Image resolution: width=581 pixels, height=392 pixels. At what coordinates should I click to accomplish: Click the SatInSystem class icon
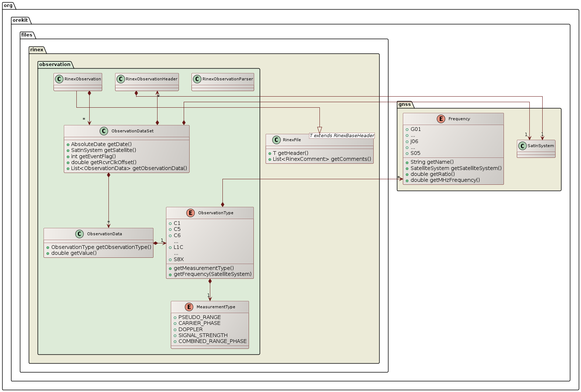[x=522, y=146]
